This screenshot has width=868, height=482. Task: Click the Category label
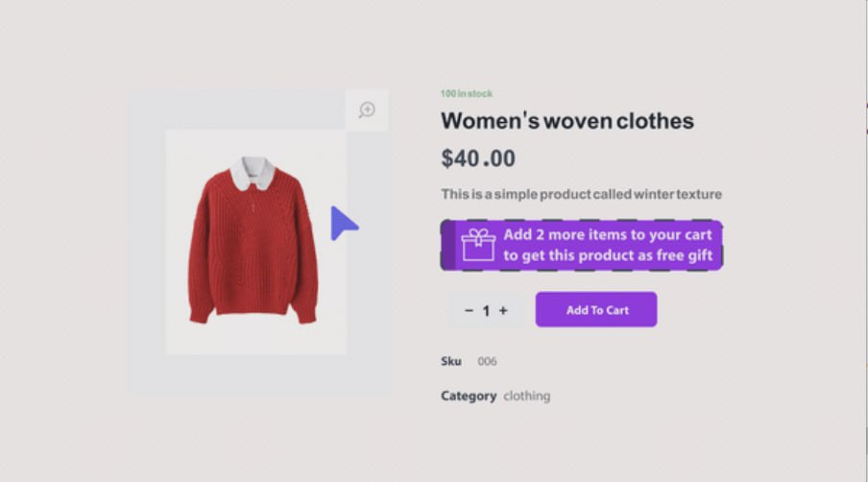click(469, 396)
